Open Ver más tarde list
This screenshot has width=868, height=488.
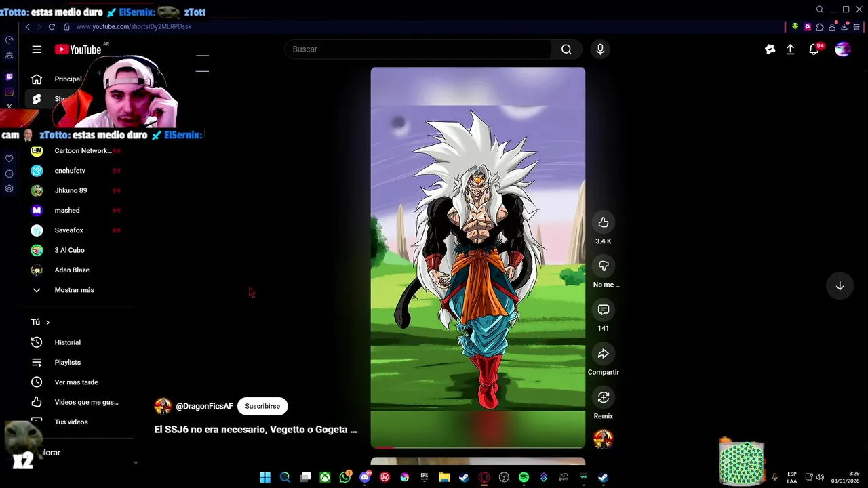(x=76, y=382)
